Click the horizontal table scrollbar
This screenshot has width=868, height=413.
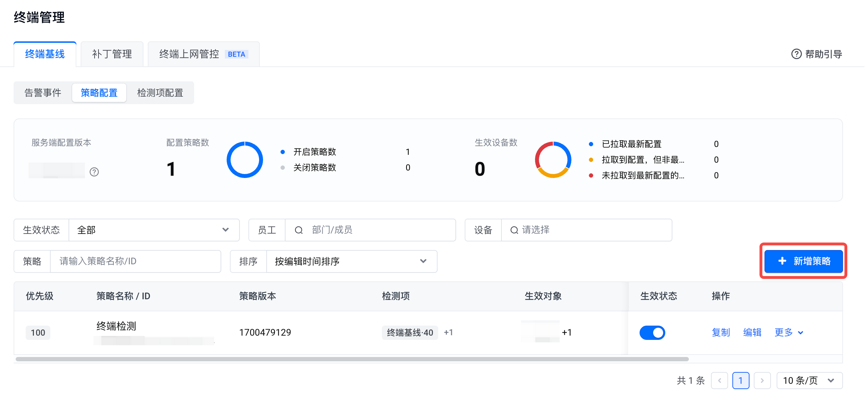coord(352,359)
